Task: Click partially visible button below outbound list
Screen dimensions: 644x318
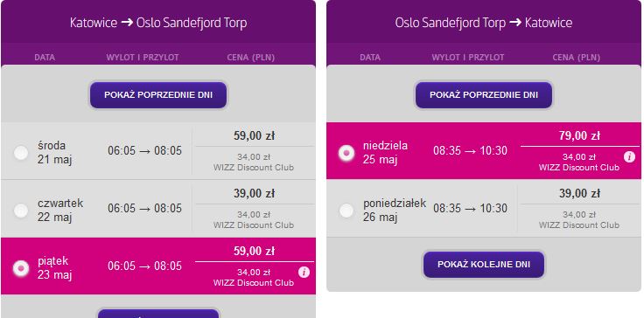Action: 158,314
